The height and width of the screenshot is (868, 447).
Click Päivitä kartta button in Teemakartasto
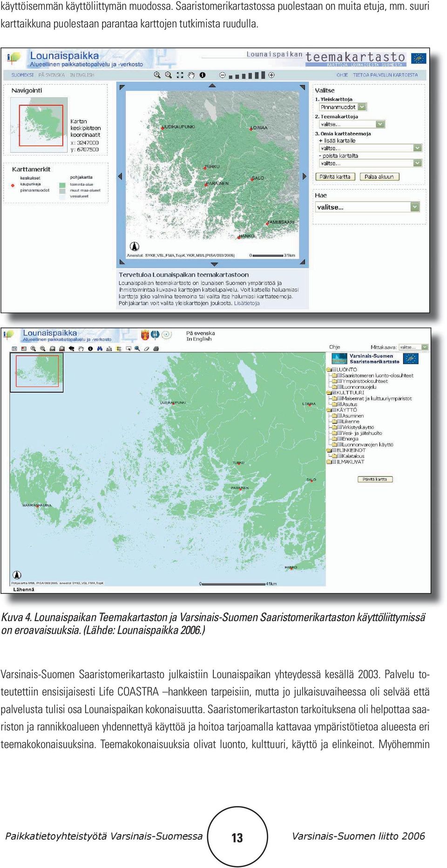tap(335, 177)
